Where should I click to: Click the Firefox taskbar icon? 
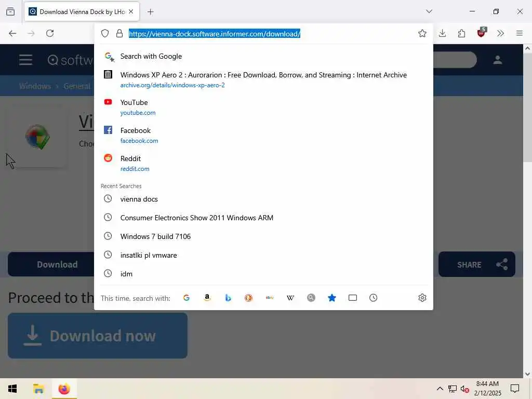pyautogui.click(x=64, y=389)
